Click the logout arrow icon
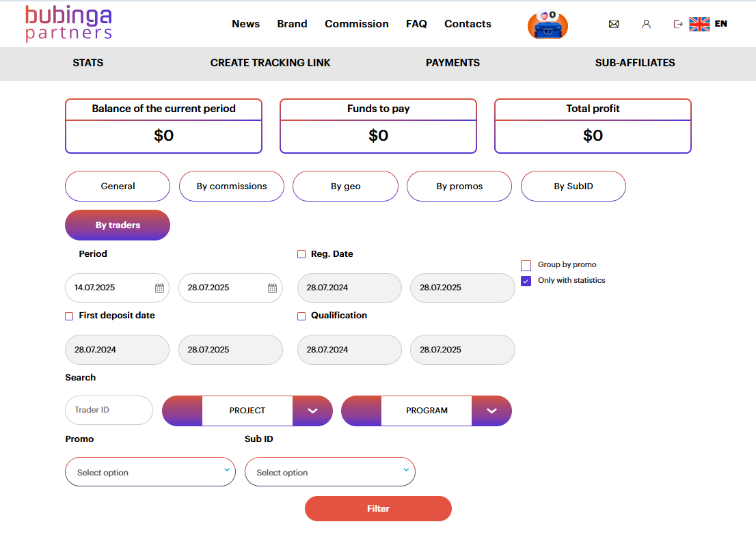 [678, 24]
